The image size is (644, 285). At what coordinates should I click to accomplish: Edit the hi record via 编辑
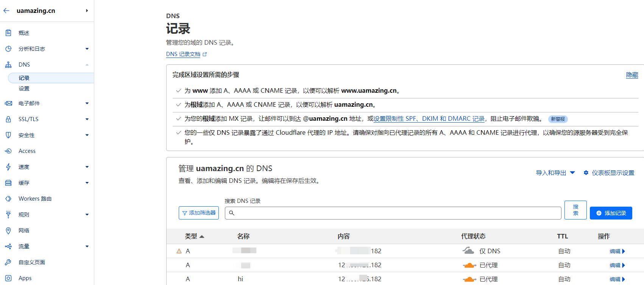[617, 279]
